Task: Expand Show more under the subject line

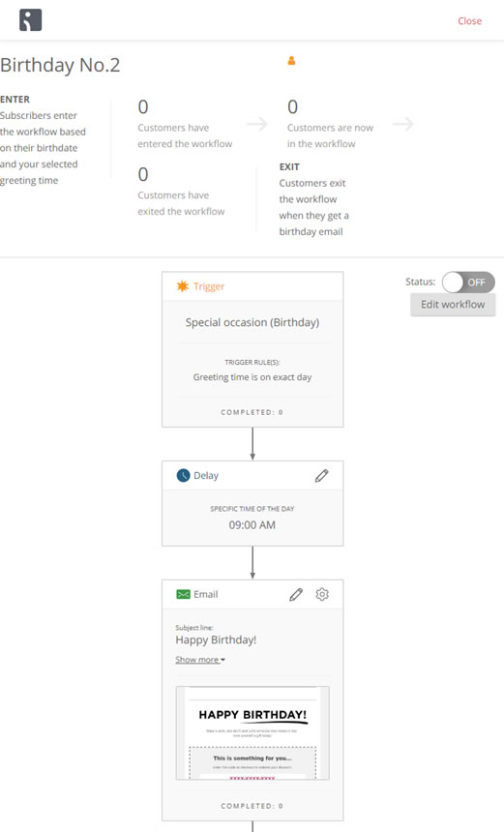Action: [x=200, y=660]
